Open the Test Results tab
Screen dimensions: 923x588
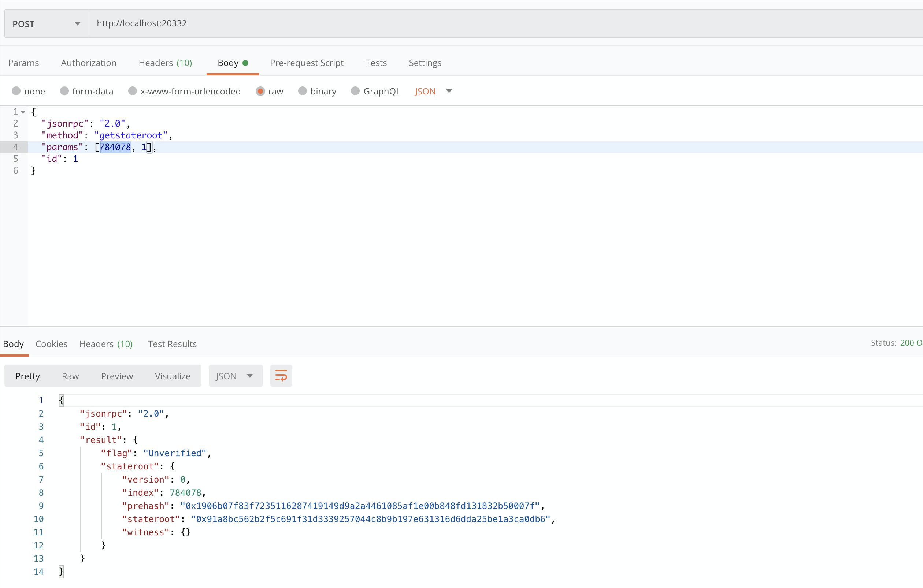[172, 344]
